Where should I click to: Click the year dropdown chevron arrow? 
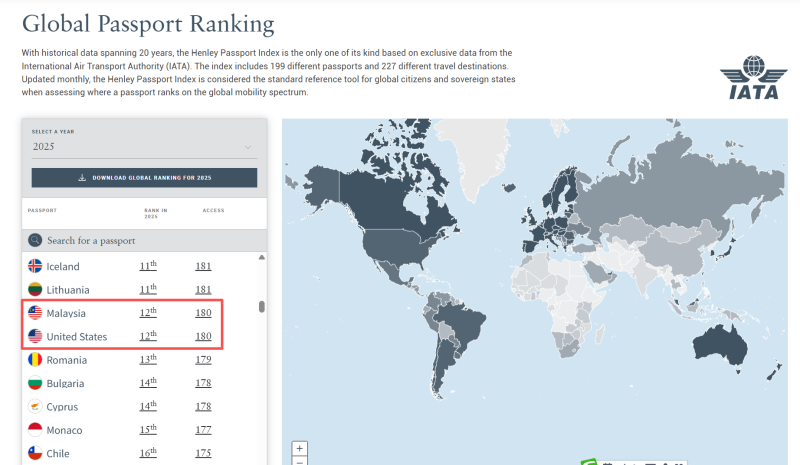point(248,148)
